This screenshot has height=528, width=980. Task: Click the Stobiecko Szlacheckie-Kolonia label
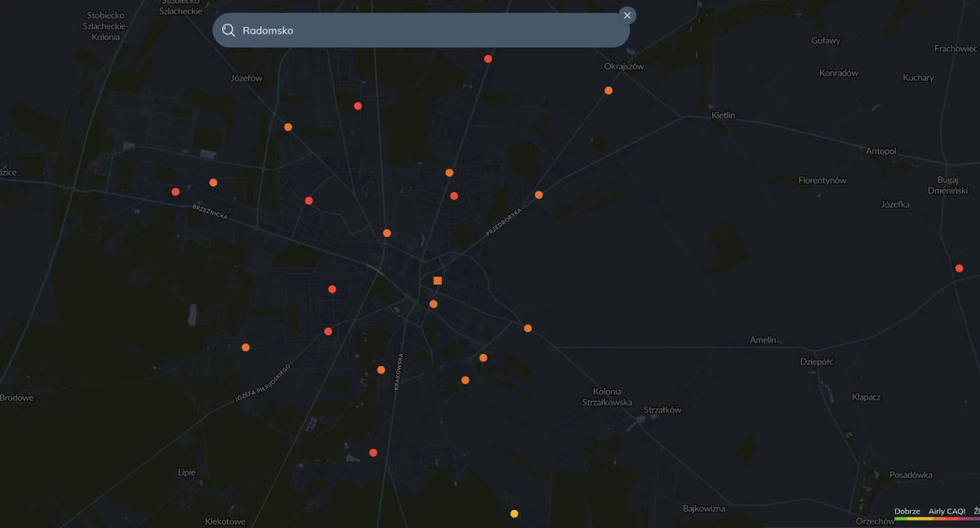(x=107, y=26)
